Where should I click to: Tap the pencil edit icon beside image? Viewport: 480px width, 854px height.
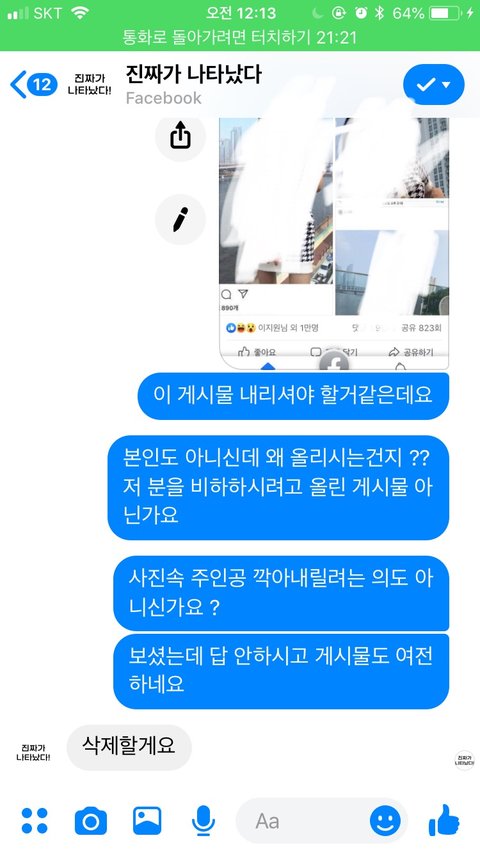click(180, 219)
